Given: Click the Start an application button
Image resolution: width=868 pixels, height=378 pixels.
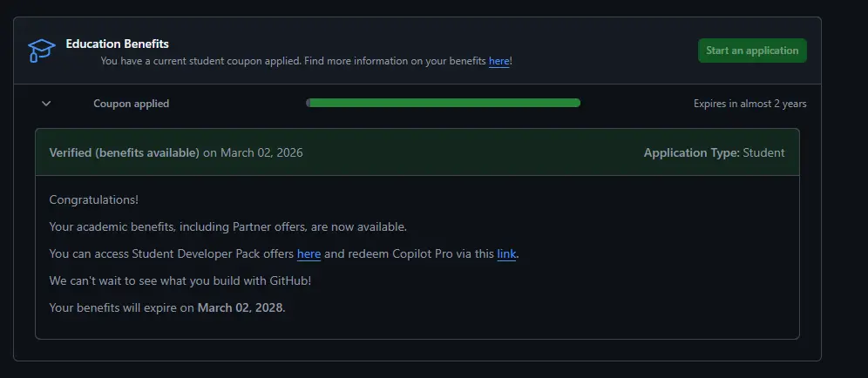Looking at the screenshot, I should point(752,51).
